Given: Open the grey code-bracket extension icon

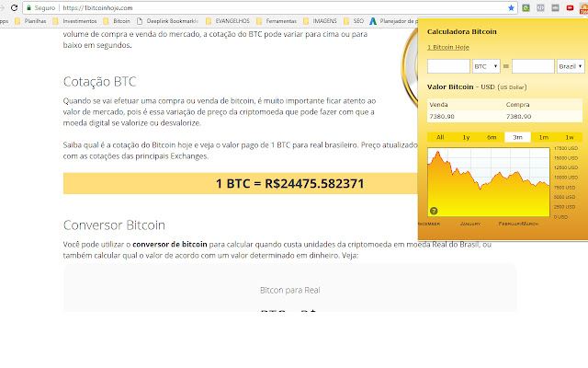Looking at the screenshot, I should pyautogui.click(x=540, y=7).
